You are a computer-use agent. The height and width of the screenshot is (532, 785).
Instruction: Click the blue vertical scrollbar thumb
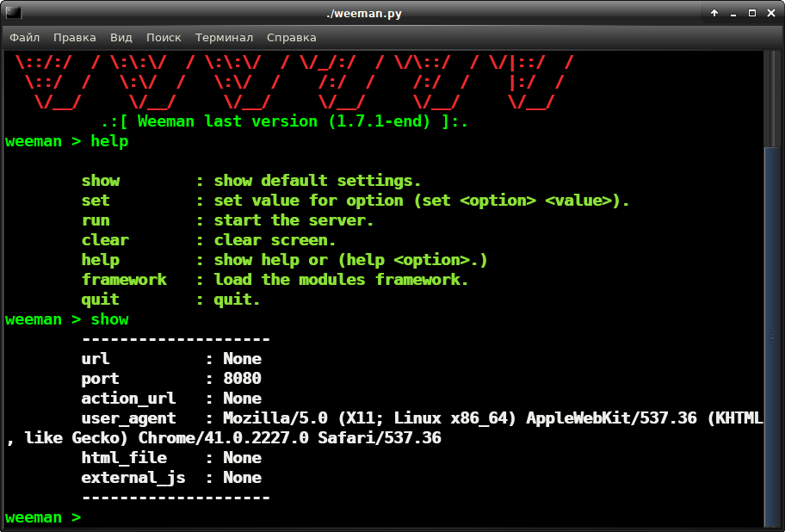coord(771,336)
